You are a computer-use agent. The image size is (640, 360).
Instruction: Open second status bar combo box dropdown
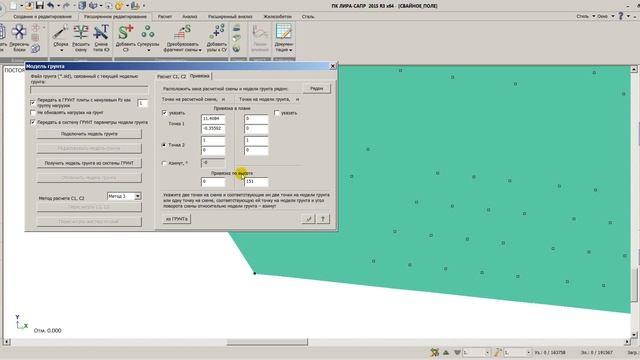coord(528,352)
